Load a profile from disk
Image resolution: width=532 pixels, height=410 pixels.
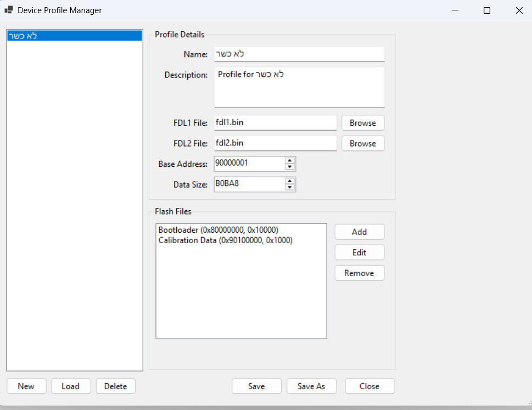pyautogui.click(x=70, y=386)
